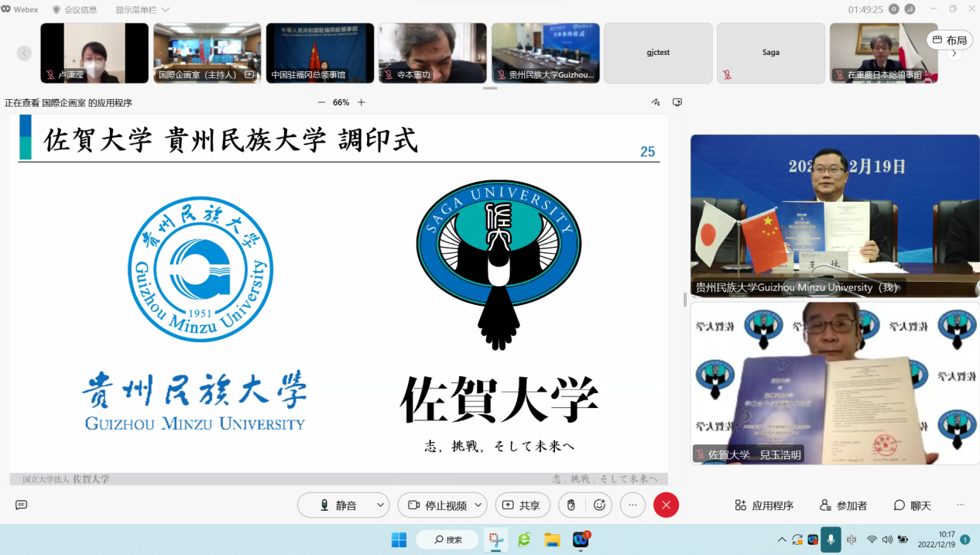Toggle the 静音 mute button
The height and width of the screenshot is (555, 980).
[338, 505]
